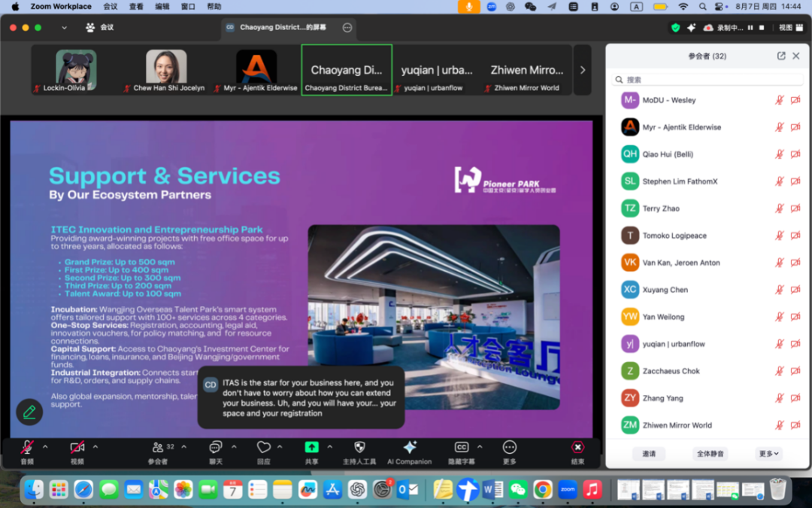The image size is (812, 508).
Task: Open Host Tools shield icon
Action: [x=359, y=447]
